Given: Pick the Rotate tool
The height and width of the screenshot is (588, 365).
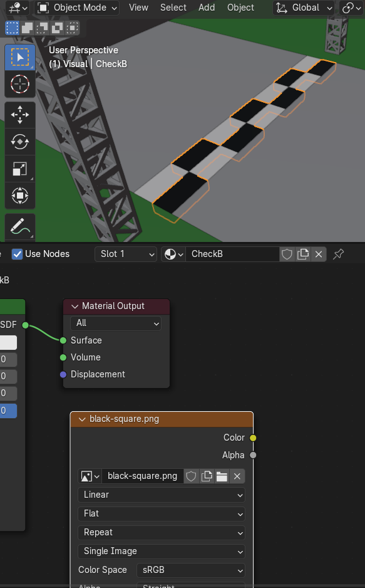Looking at the screenshot, I should click(20, 142).
